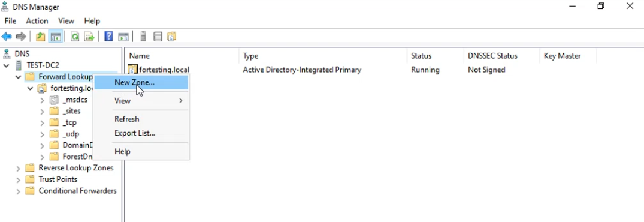Click the _sites folder icon
The width and height of the screenshot is (644, 222).
pyautogui.click(x=54, y=111)
